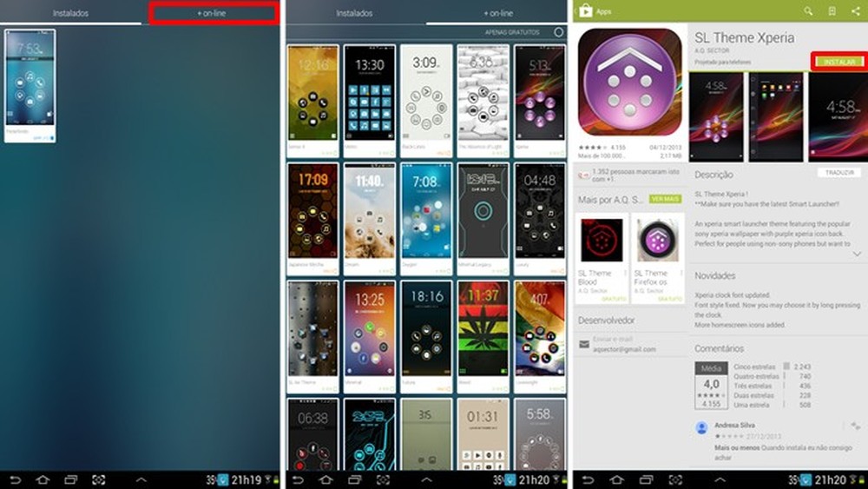Open the dark Luxury theme showing 04:48
The width and height of the screenshot is (868, 489).
click(x=540, y=219)
